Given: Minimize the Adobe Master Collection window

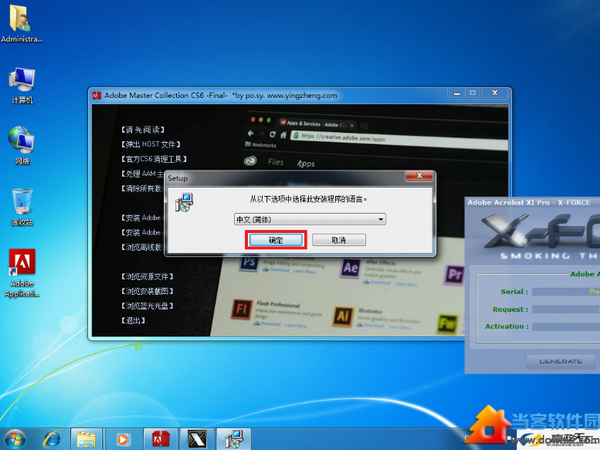Looking at the screenshot, I should (457, 93).
